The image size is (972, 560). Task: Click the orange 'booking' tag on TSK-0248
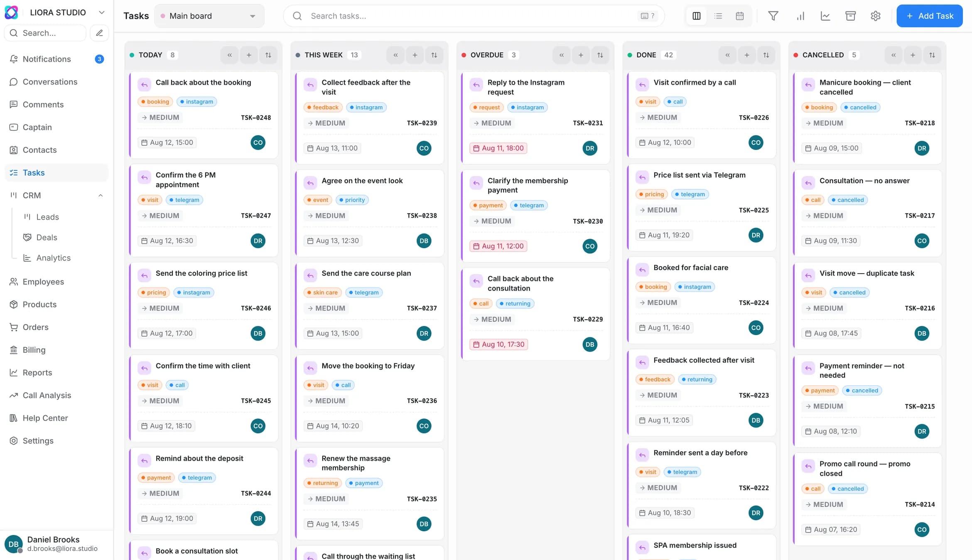pos(155,102)
